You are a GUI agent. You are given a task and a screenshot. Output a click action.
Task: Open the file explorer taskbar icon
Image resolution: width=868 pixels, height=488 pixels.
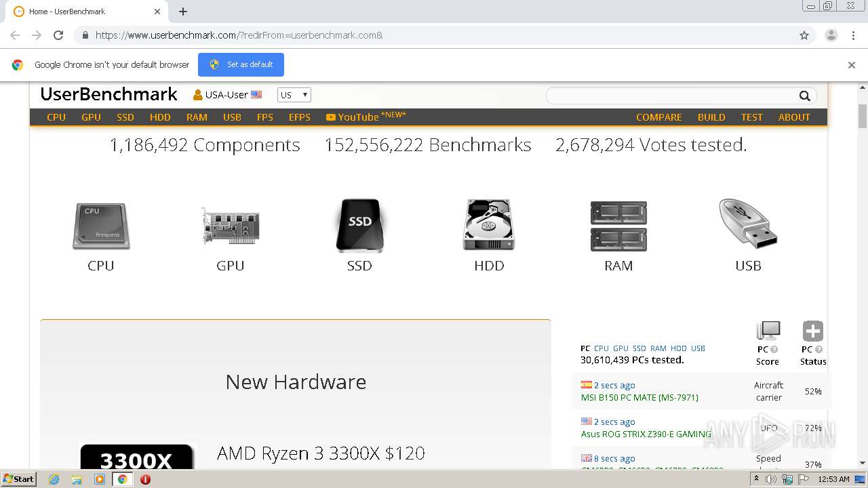(x=77, y=479)
